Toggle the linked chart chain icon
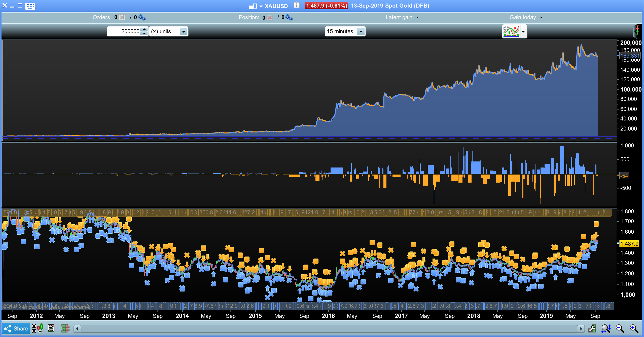Viewport: 644px width, 337px height. click(x=34, y=328)
